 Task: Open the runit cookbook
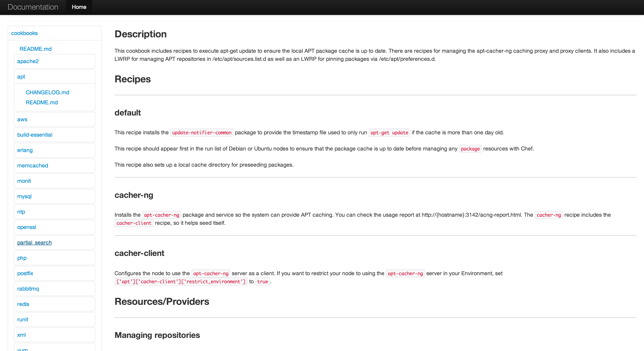coord(22,319)
